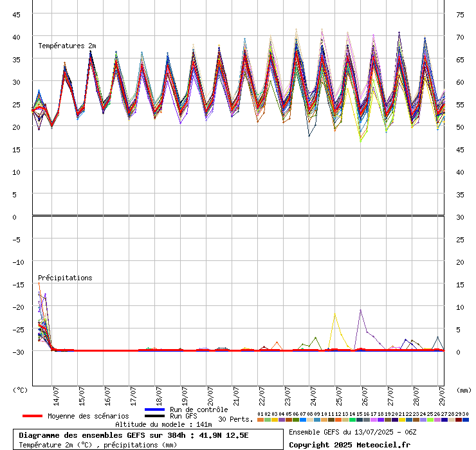Click the (°C) unit label
The image size is (476, 450).
20,390
